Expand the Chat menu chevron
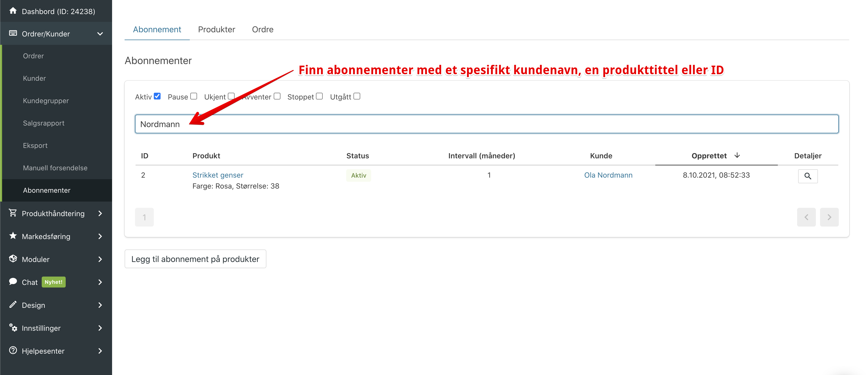Image resolution: width=868 pixels, height=375 pixels. (100, 282)
